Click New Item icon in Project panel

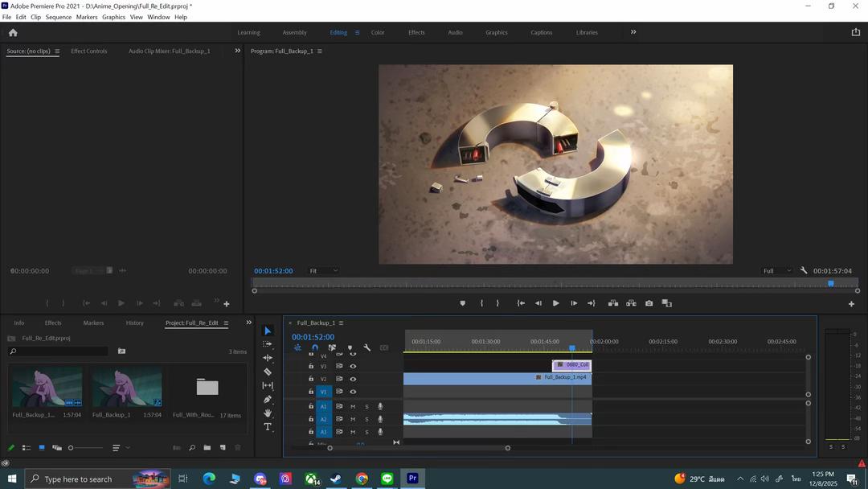pos(223,447)
